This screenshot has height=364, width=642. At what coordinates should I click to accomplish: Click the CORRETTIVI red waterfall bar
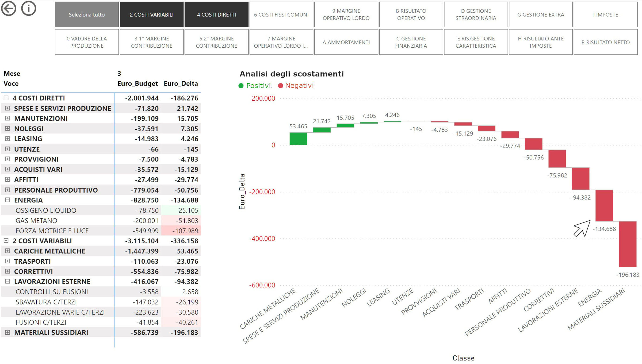coord(557,159)
